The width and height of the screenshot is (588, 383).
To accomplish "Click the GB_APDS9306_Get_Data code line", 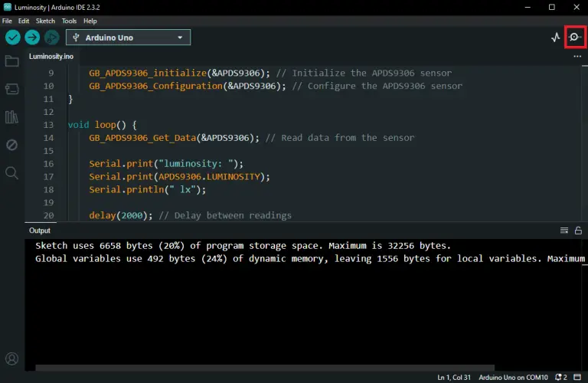I will tap(252, 138).
